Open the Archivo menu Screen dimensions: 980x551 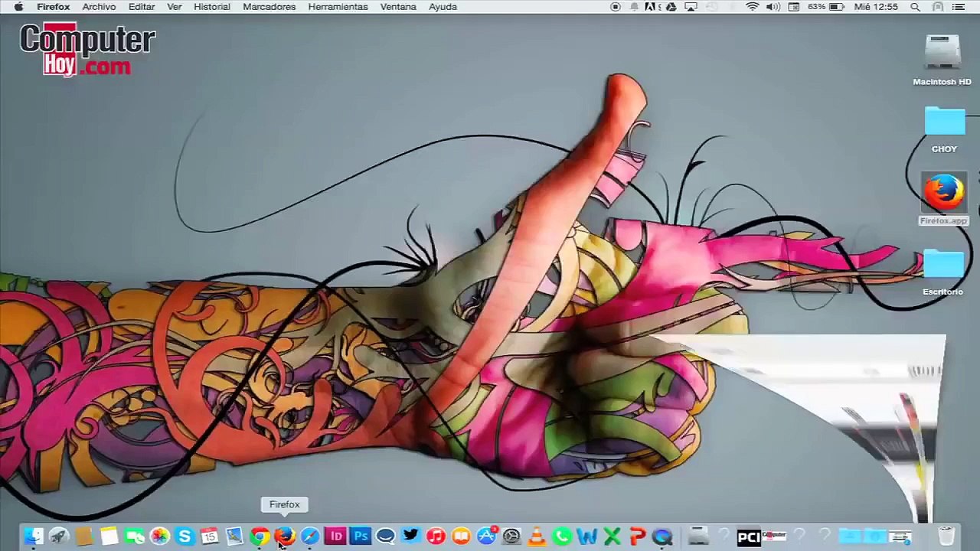click(99, 7)
